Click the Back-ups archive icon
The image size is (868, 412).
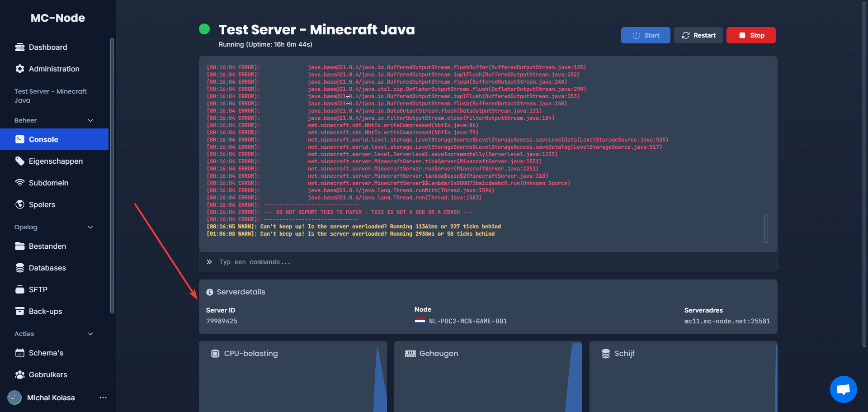19,311
